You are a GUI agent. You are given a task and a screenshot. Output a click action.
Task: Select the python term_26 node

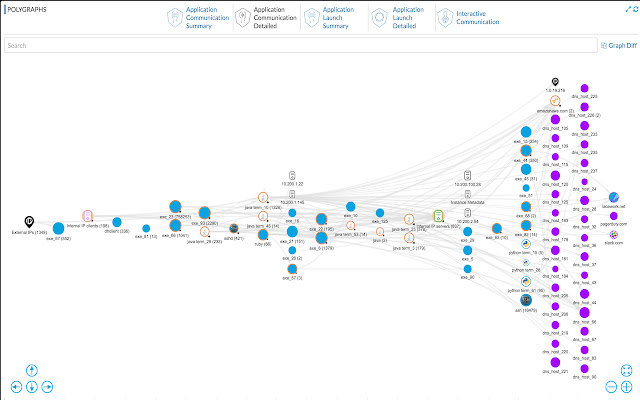tap(526, 263)
